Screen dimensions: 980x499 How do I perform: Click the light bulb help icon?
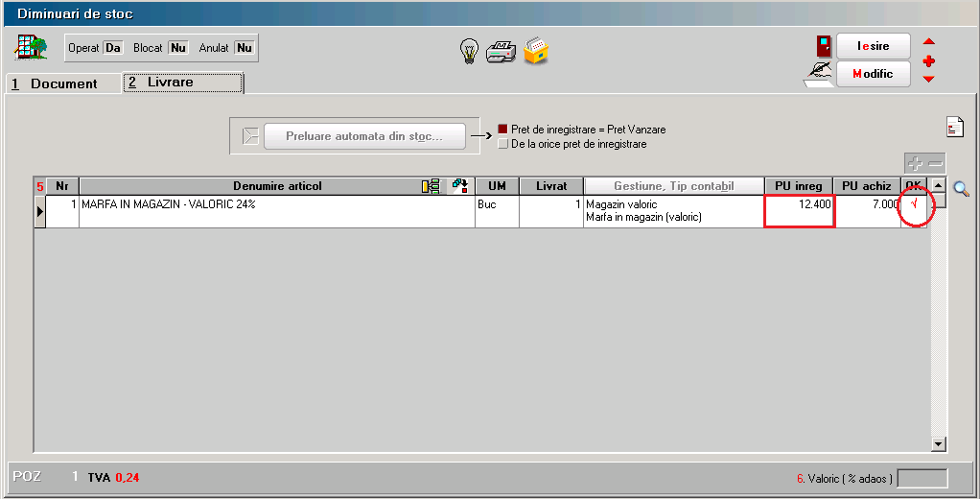(469, 51)
